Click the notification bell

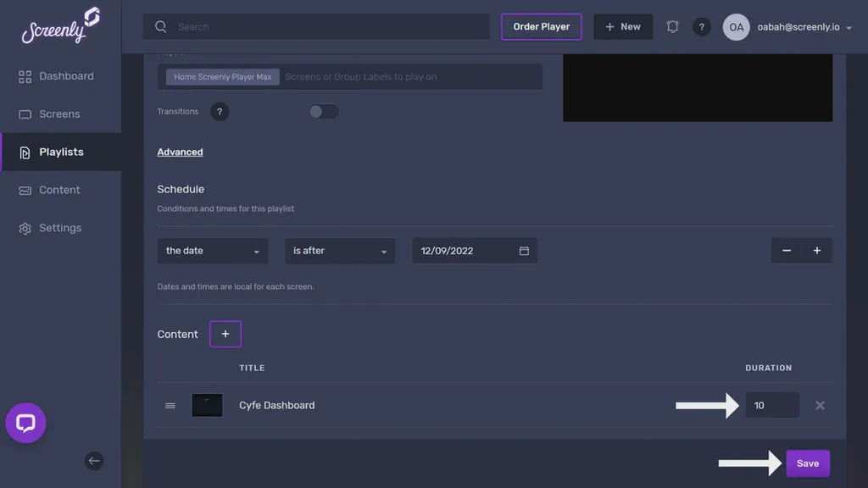click(x=672, y=26)
